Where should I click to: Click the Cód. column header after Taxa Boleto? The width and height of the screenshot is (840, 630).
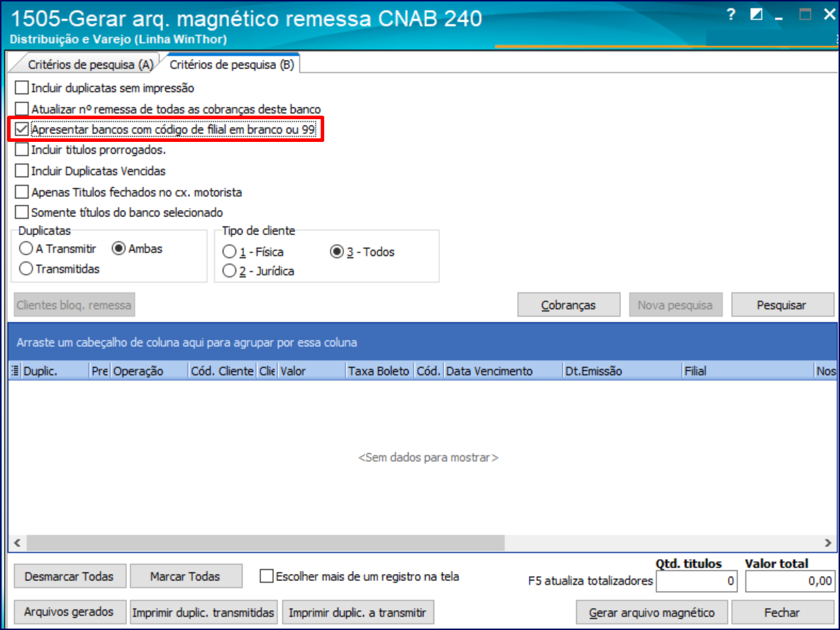click(429, 371)
